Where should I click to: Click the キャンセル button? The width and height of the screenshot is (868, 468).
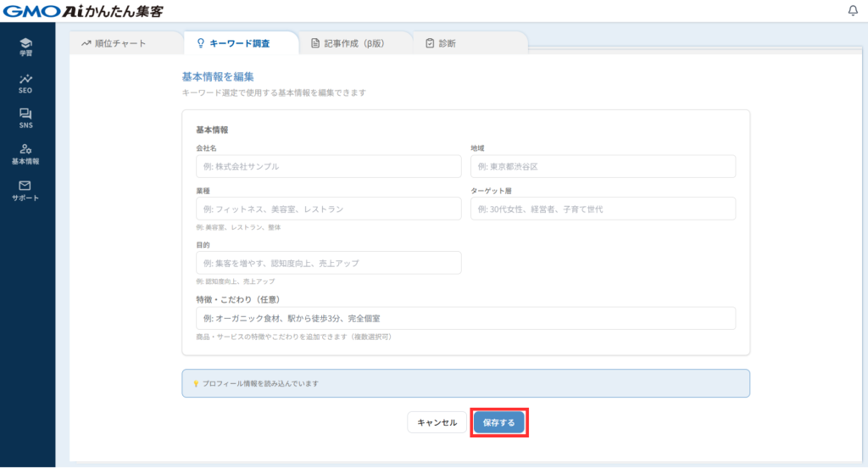pyautogui.click(x=437, y=422)
